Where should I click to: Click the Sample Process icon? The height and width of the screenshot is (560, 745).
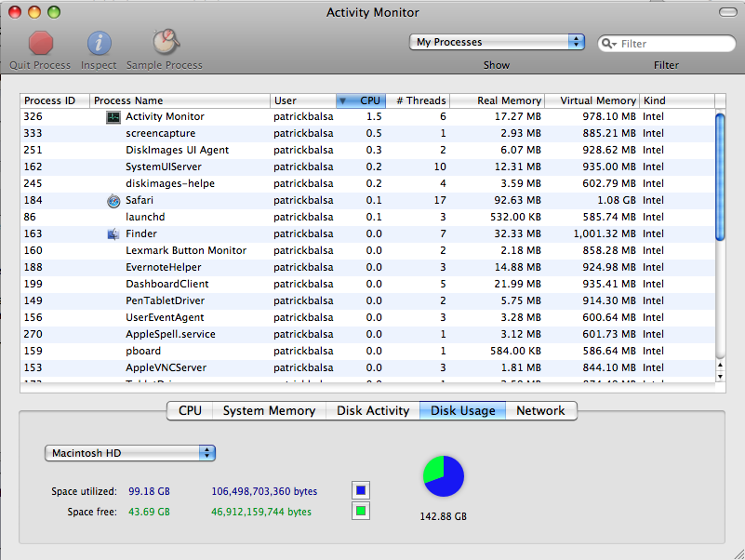coord(166,42)
